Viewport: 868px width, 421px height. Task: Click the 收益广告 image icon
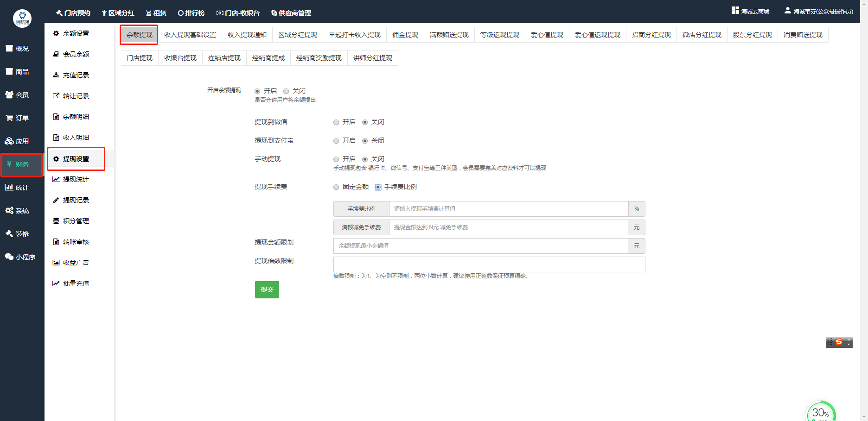click(56, 263)
